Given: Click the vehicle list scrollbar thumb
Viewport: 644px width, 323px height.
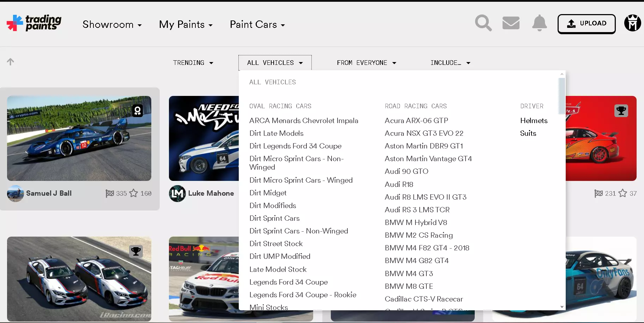Looking at the screenshot, I should click(562, 96).
